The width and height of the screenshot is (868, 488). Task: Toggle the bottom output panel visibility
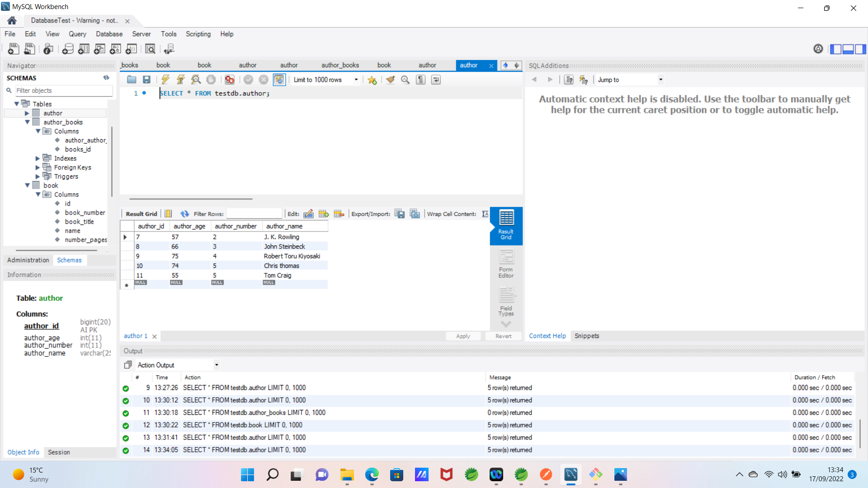pyautogui.click(x=848, y=49)
